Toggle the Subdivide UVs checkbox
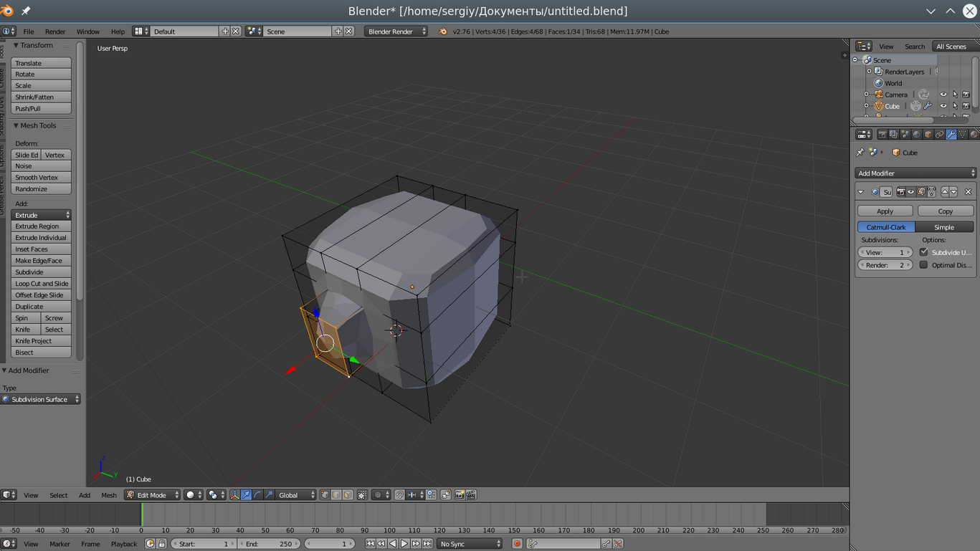The height and width of the screenshot is (551, 980). [x=923, y=252]
